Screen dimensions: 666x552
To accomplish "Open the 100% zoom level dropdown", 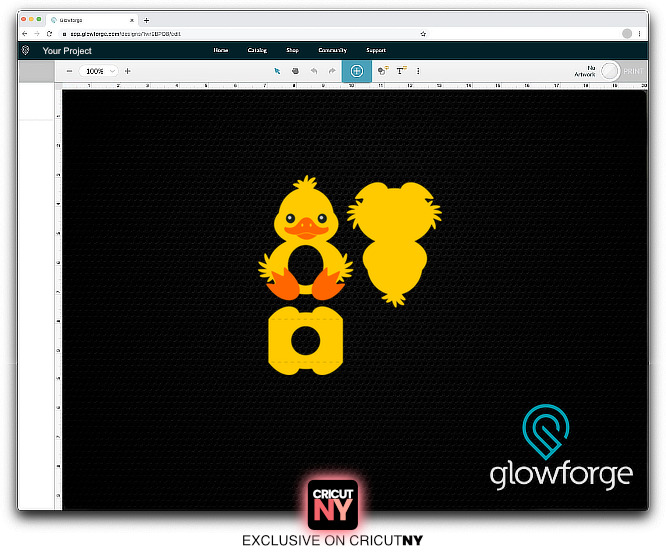I will tap(99, 71).
